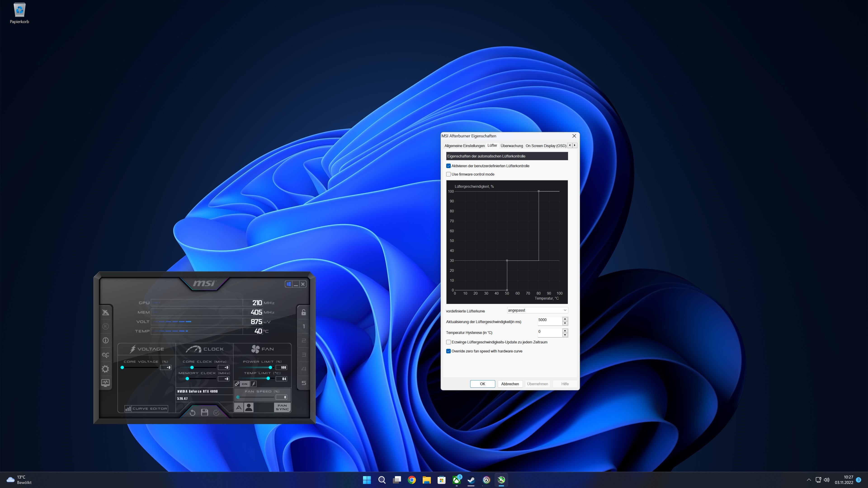
Task: Click the Power Limit slider handle
Action: click(x=270, y=367)
